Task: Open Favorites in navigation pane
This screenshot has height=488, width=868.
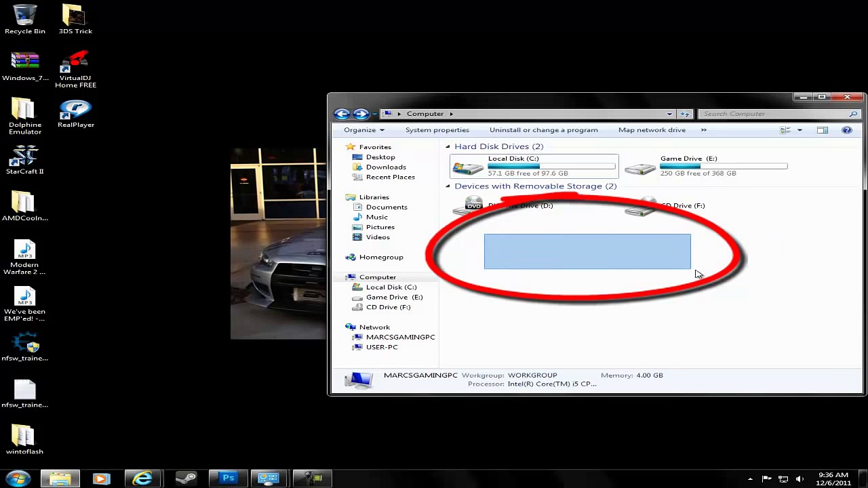Action: tap(375, 147)
